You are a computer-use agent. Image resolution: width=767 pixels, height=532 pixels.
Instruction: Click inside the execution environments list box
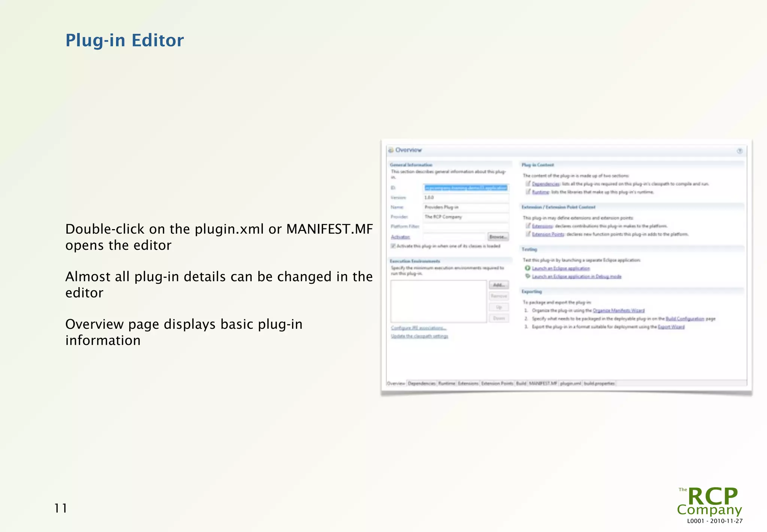[439, 301]
